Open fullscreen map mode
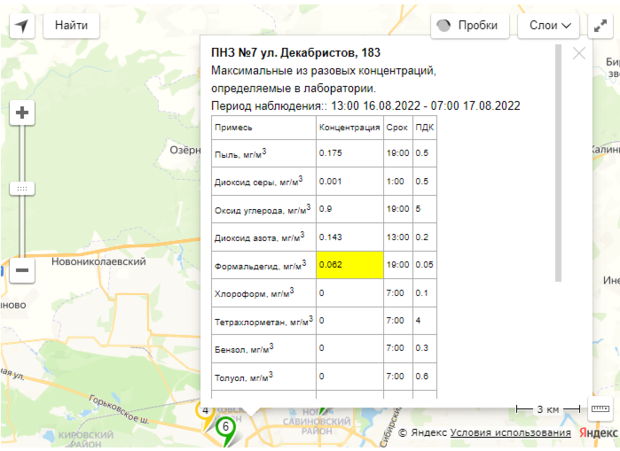The image size is (620, 451). point(601,25)
